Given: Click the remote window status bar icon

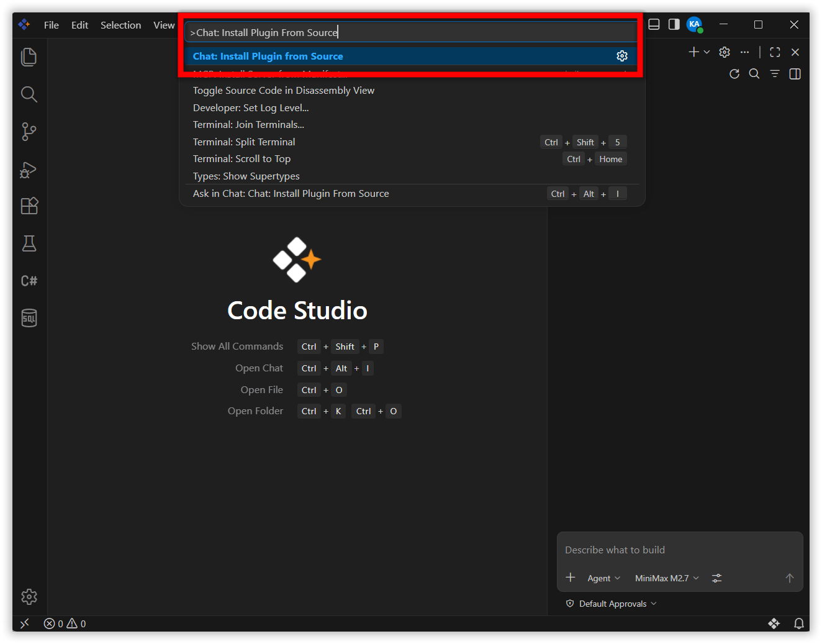Looking at the screenshot, I should [25, 624].
